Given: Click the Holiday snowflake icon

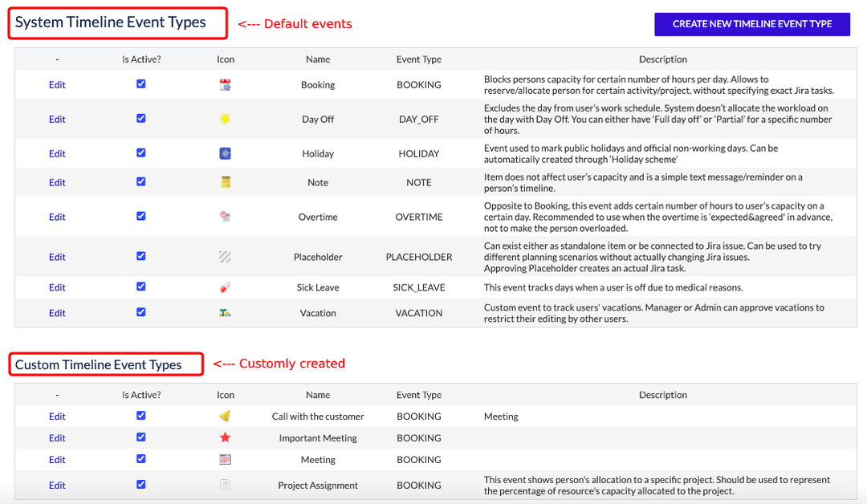Looking at the screenshot, I should coord(225,153).
